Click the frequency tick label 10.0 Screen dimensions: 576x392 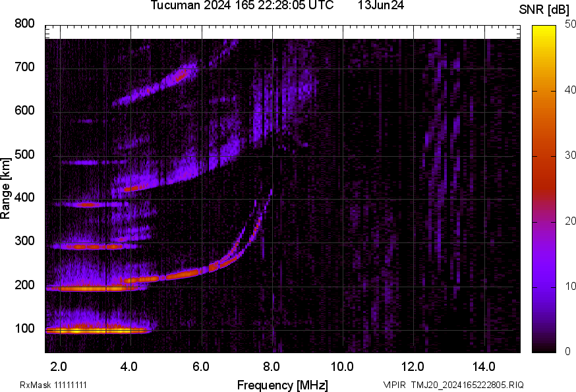point(342,367)
